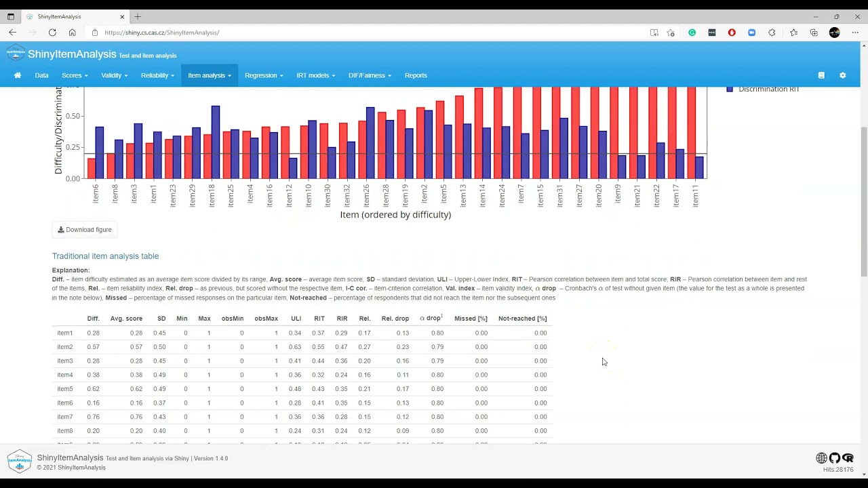The width and height of the screenshot is (868, 488).
Task: Click the Diff. column header
Action: [93, 319]
